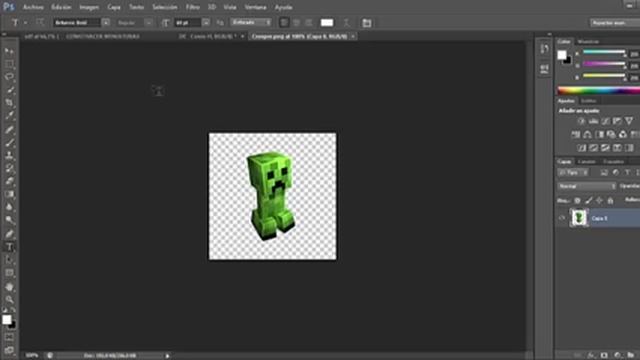This screenshot has height=360, width=640.
Task: Select the Healing Brush tool
Action: (x=9, y=130)
